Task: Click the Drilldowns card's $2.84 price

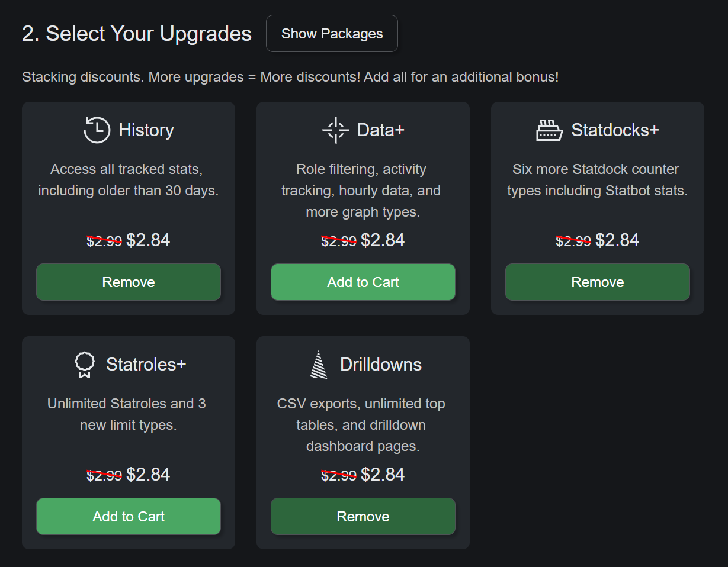Action: tap(383, 475)
